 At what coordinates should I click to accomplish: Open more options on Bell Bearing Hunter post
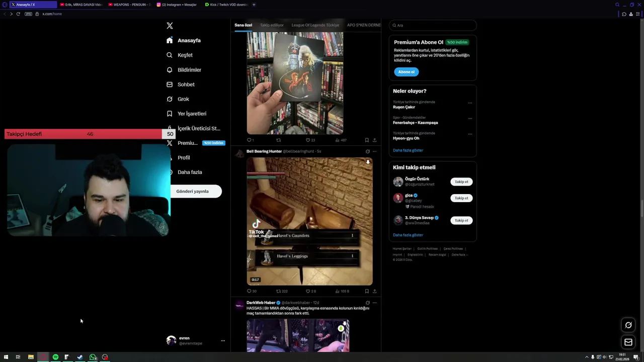coord(374,151)
